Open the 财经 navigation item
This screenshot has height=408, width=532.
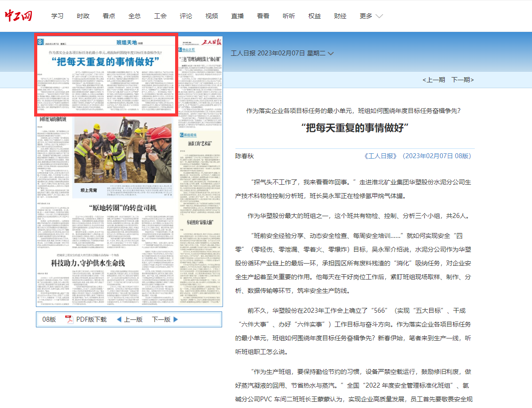[x=340, y=16]
